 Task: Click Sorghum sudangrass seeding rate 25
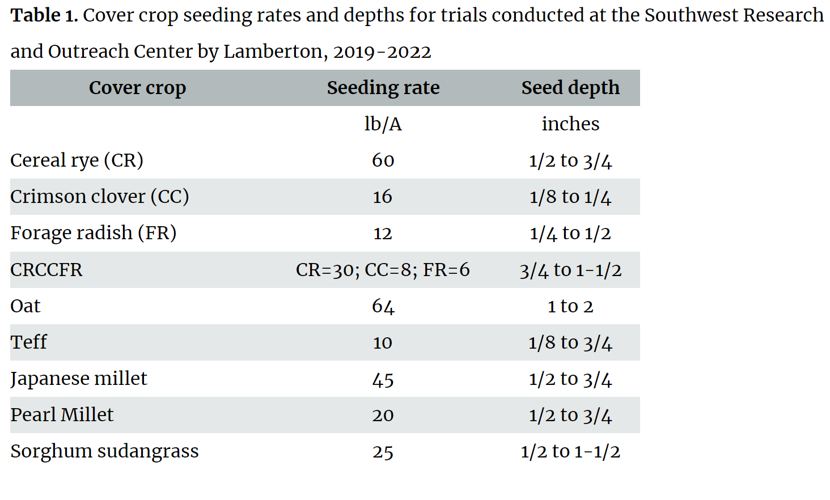click(383, 452)
